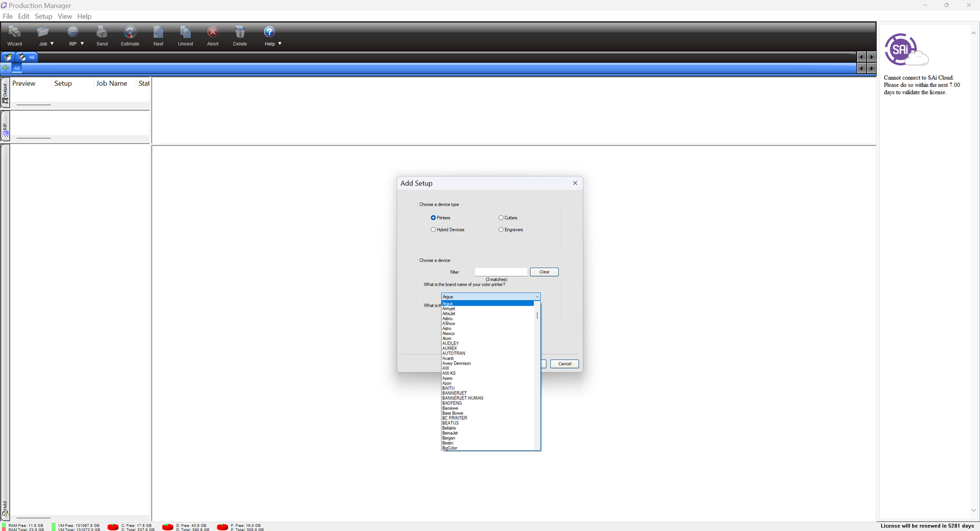Close the Add Setup dialog
This screenshot has height=531, width=980.
pyautogui.click(x=575, y=183)
